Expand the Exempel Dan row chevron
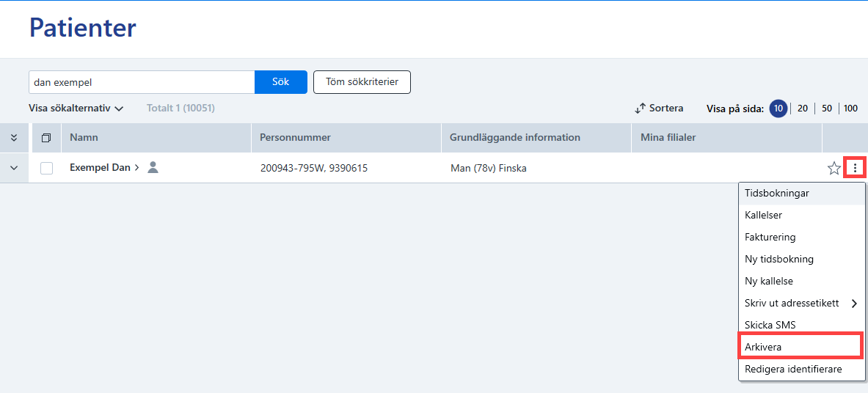The height and width of the screenshot is (393, 868). [x=14, y=168]
